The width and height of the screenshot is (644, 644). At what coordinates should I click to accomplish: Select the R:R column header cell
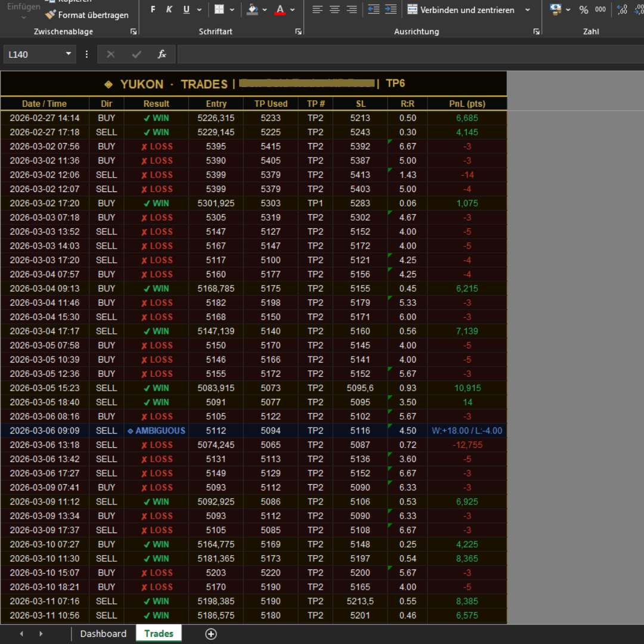(x=407, y=104)
